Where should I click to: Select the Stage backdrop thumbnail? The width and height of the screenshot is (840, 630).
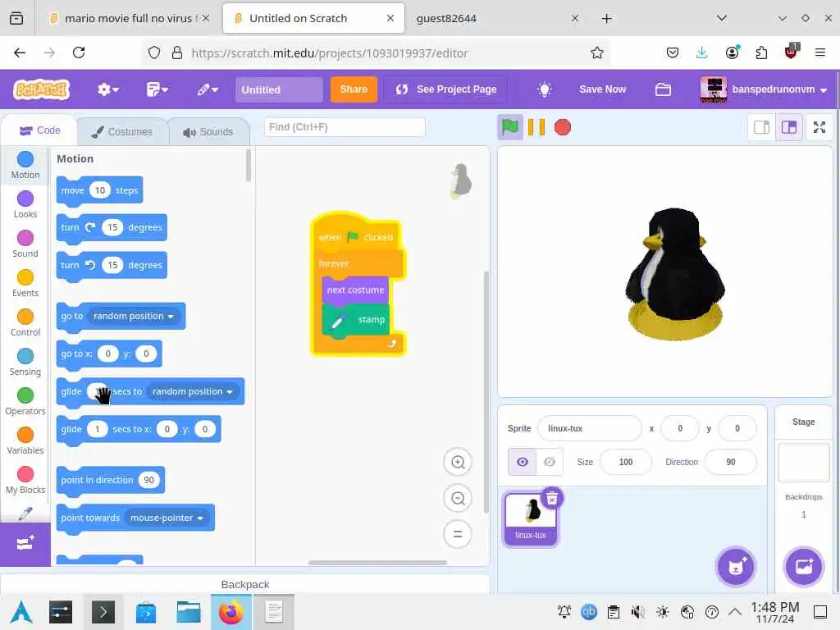(x=804, y=462)
